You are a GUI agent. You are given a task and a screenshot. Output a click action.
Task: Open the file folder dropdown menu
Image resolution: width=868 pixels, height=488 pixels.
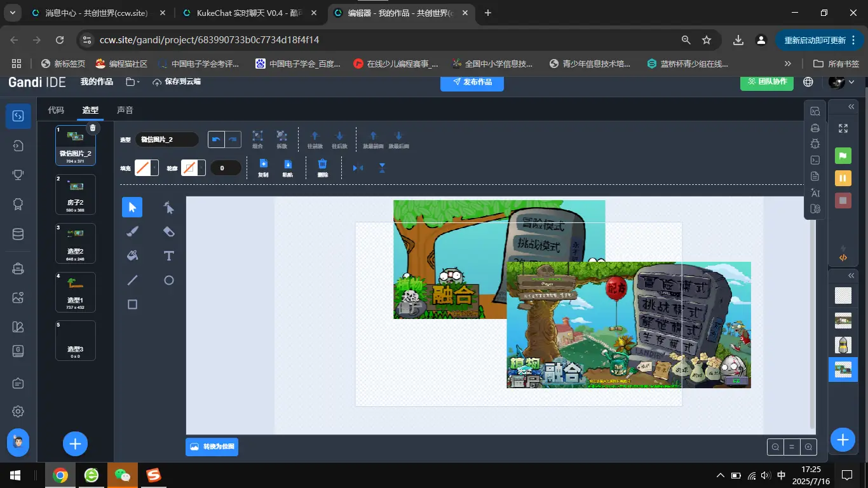pos(133,82)
